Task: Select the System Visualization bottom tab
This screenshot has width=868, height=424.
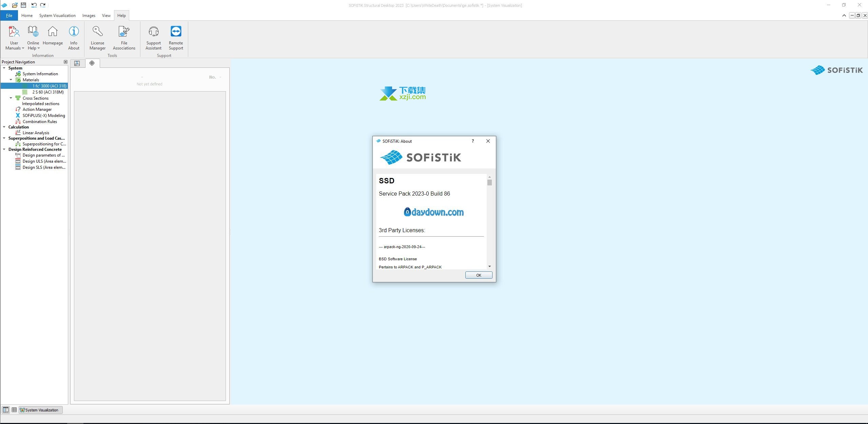Action: point(41,410)
